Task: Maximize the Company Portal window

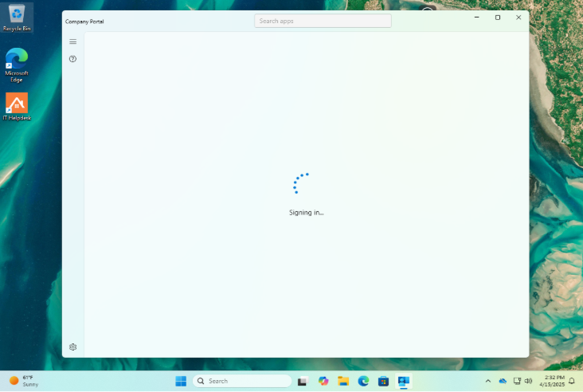Action: 498,18
